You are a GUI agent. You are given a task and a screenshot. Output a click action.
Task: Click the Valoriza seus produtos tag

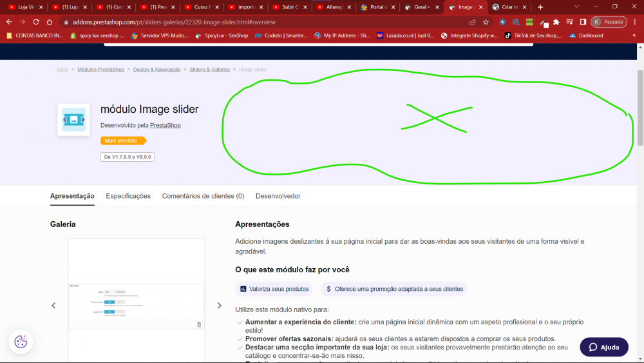coord(274,289)
